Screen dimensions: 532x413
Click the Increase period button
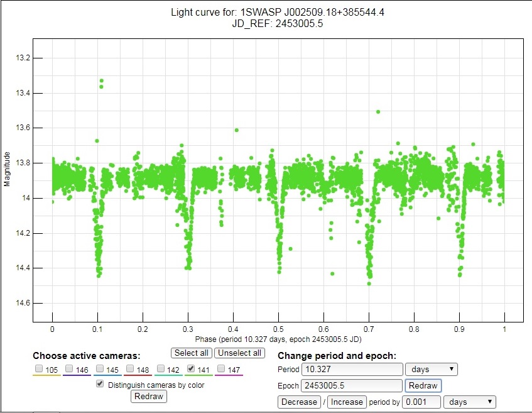[346, 402]
